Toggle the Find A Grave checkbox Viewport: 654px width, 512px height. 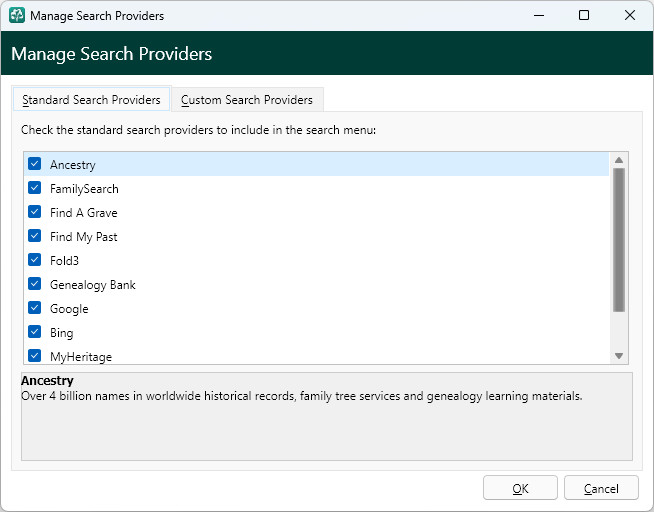pos(35,212)
